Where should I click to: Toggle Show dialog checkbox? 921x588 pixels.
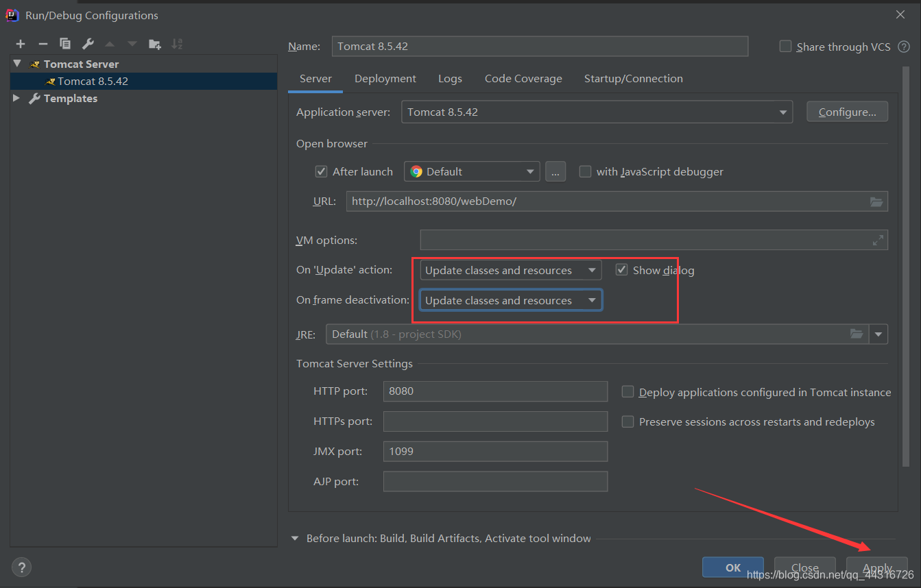(x=621, y=270)
